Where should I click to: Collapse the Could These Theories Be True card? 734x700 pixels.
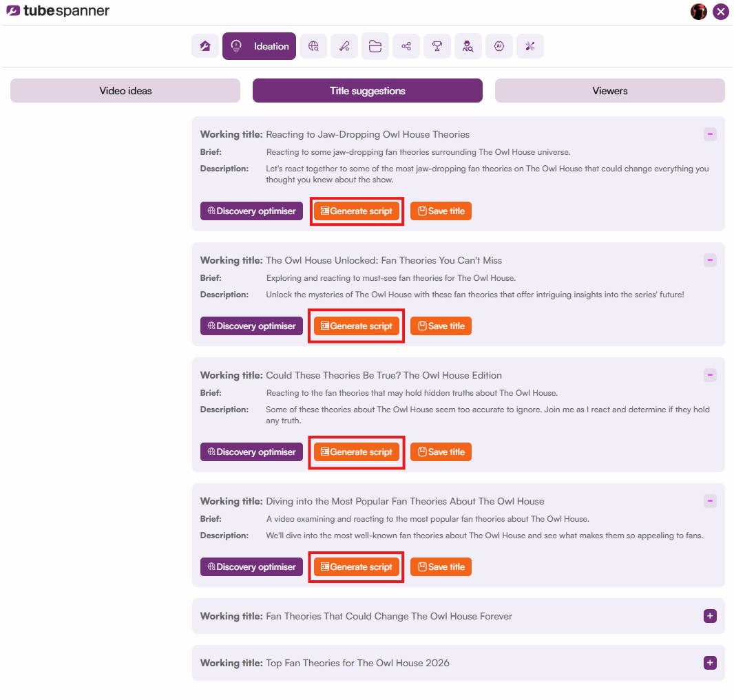click(710, 375)
